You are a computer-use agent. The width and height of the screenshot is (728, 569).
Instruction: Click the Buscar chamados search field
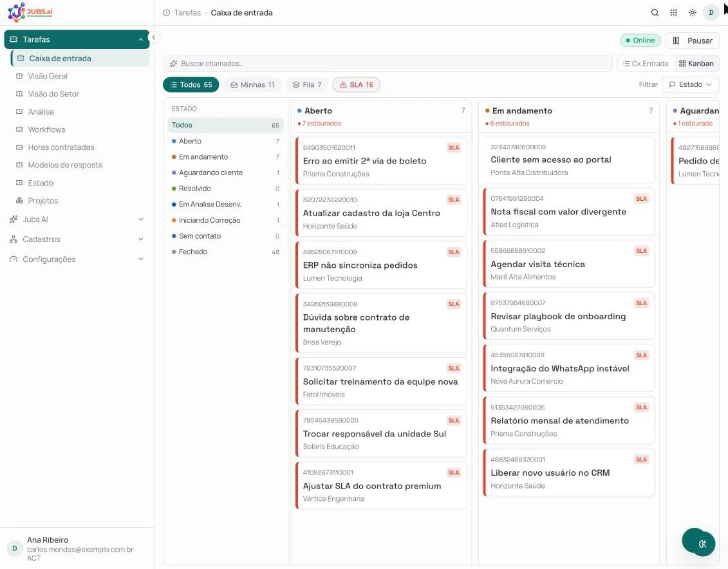(387, 64)
